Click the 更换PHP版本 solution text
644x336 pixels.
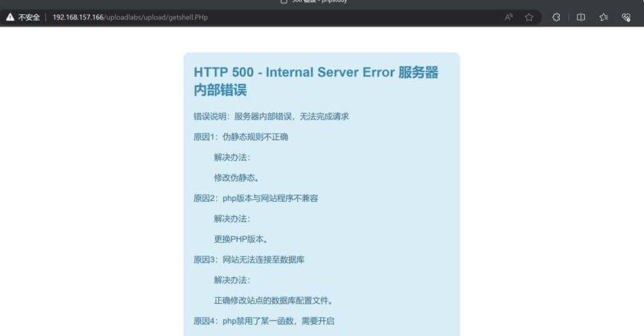click(x=241, y=239)
